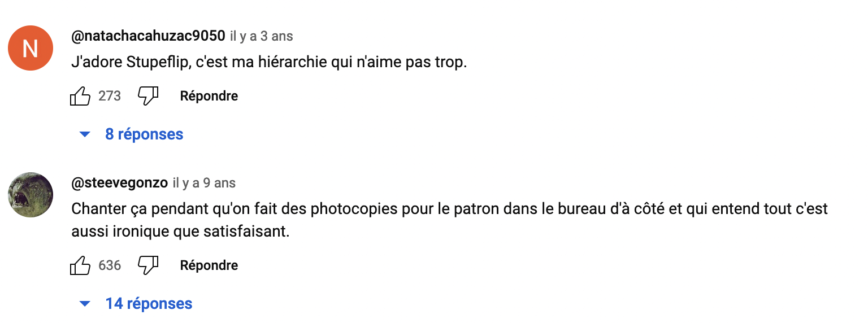
Task: Open @steevegonzo's profile picture
Action: pyautogui.click(x=31, y=195)
